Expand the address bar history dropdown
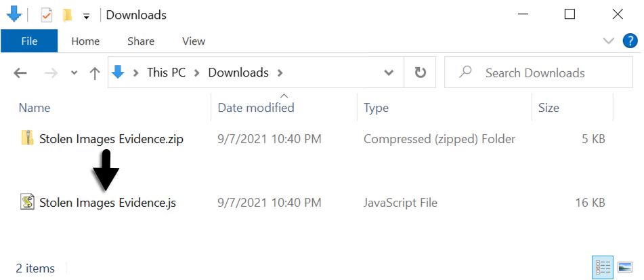Screen dimensions: 644x280 (389, 73)
